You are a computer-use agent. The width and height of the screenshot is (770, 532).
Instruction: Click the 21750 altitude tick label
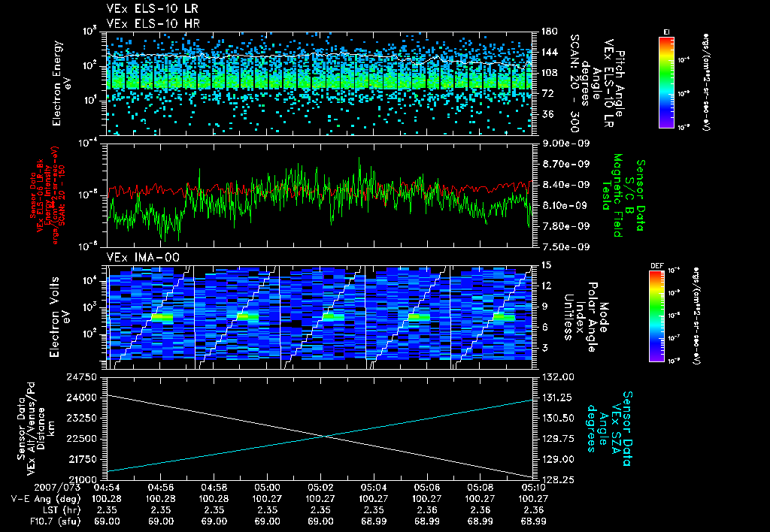(x=81, y=459)
